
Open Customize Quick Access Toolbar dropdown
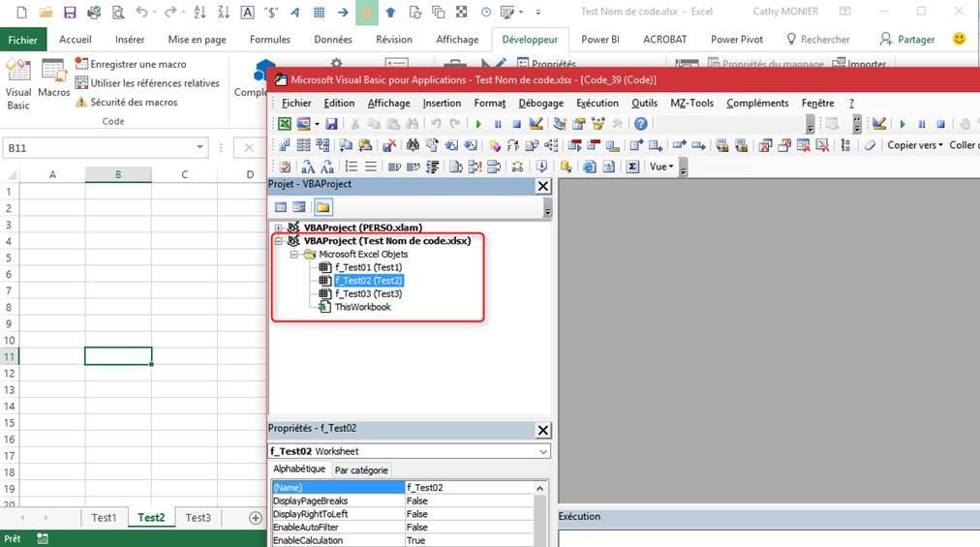point(538,12)
